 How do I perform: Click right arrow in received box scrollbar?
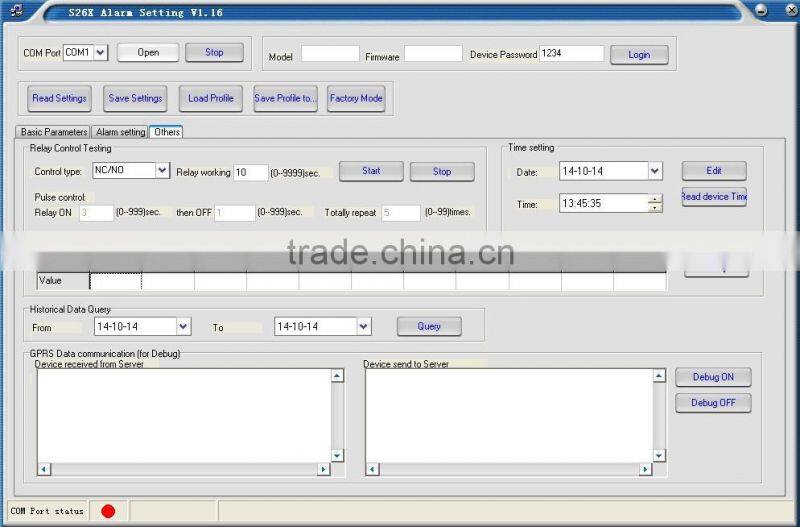[323, 469]
